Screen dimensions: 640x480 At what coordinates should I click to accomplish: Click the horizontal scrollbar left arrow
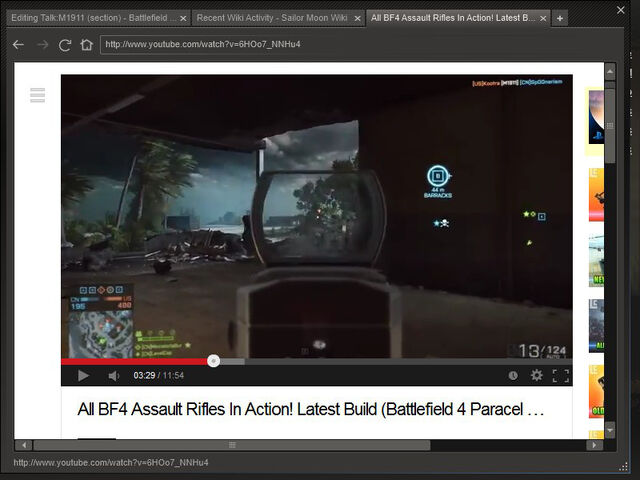pos(24,445)
